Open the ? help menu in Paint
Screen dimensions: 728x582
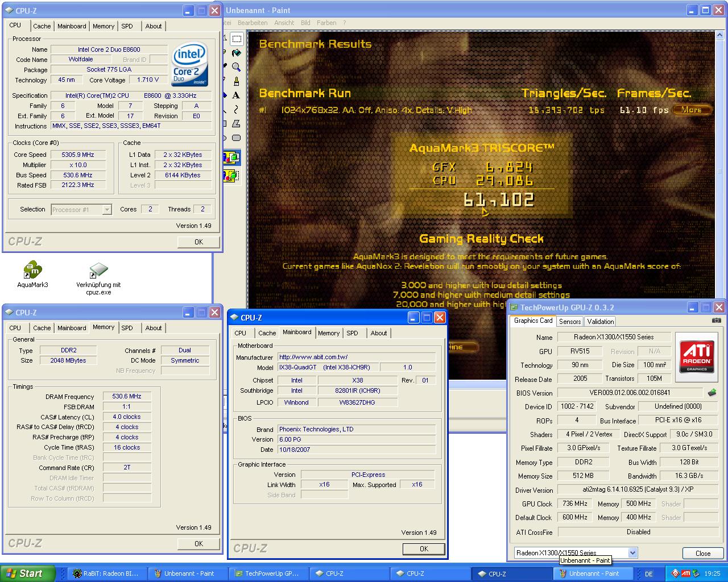[x=344, y=23]
